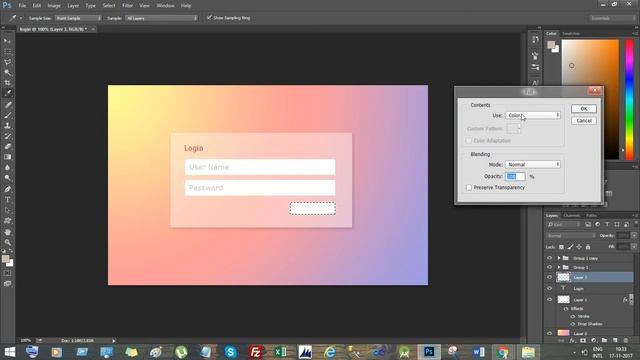Click the lock all layer icon
The width and height of the screenshot is (640, 360).
click(x=588, y=247)
